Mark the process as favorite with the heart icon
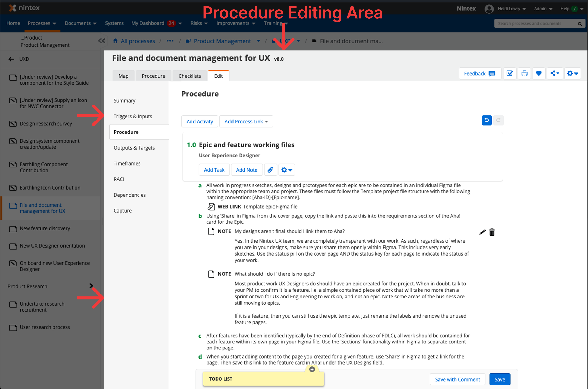Screen dimensions: 588x389 [539, 74]
